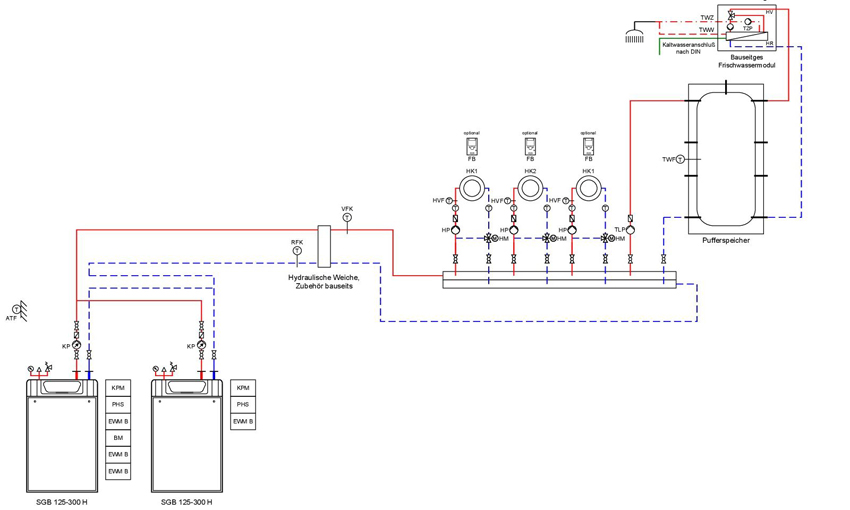This screenshot has height=510, width=850.
Task: Click the 'Bauseitges Frischwassermodul' caption
Action: [747, 61]
